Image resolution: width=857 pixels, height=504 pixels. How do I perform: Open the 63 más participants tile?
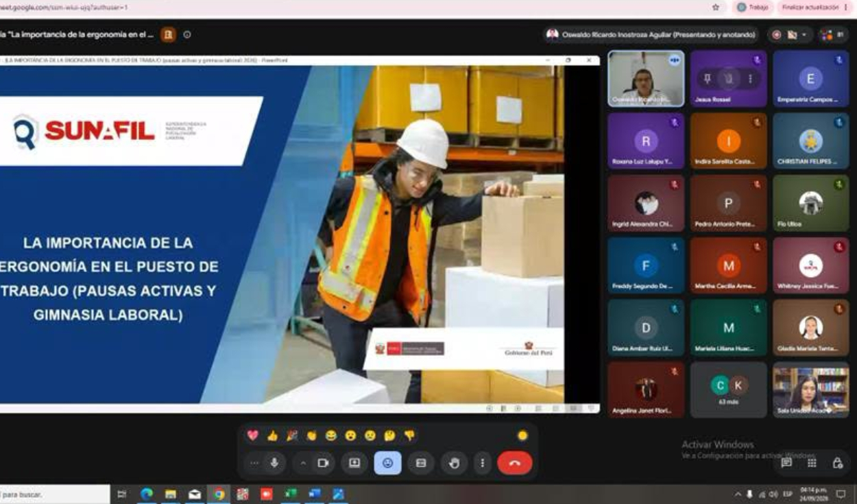click(729, 390)
